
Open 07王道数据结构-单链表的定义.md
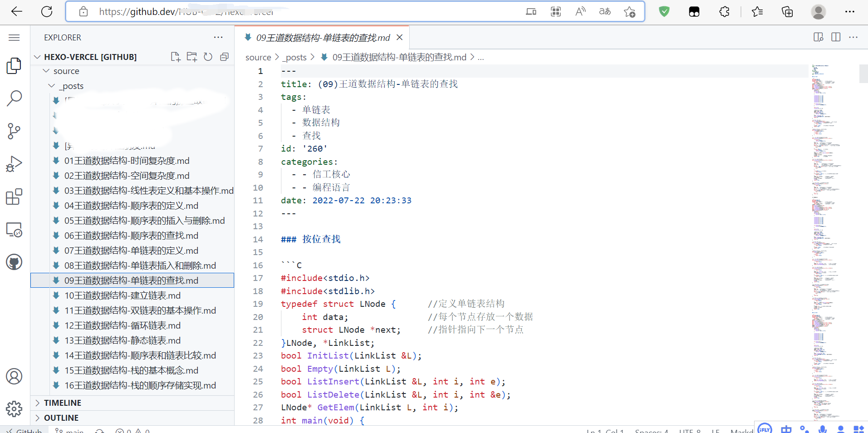click(x=131, y=251)
